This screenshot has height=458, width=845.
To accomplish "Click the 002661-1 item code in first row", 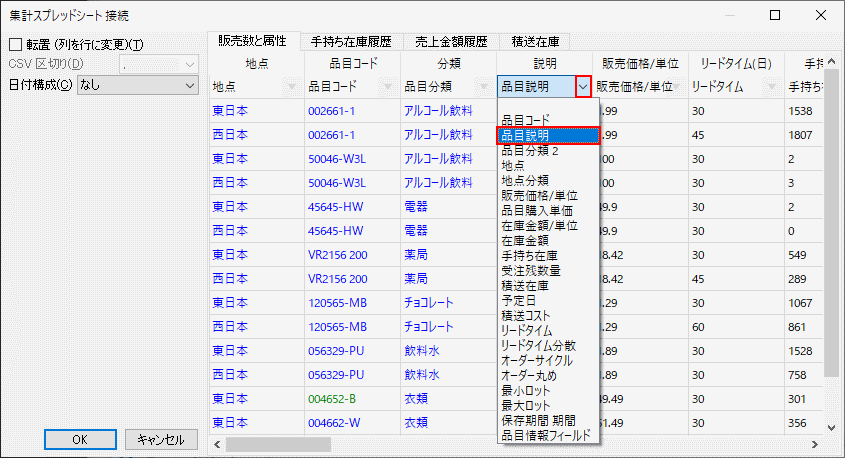I will [x=331, y=110].
